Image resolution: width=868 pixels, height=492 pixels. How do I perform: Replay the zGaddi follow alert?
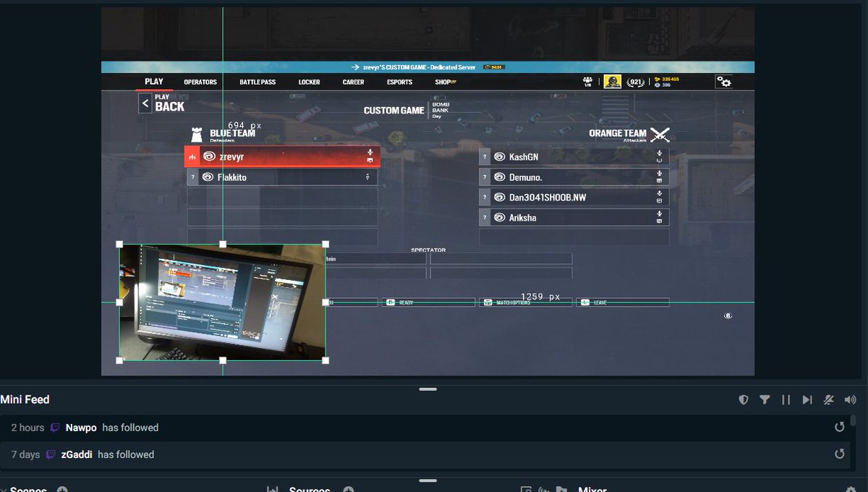839,454
